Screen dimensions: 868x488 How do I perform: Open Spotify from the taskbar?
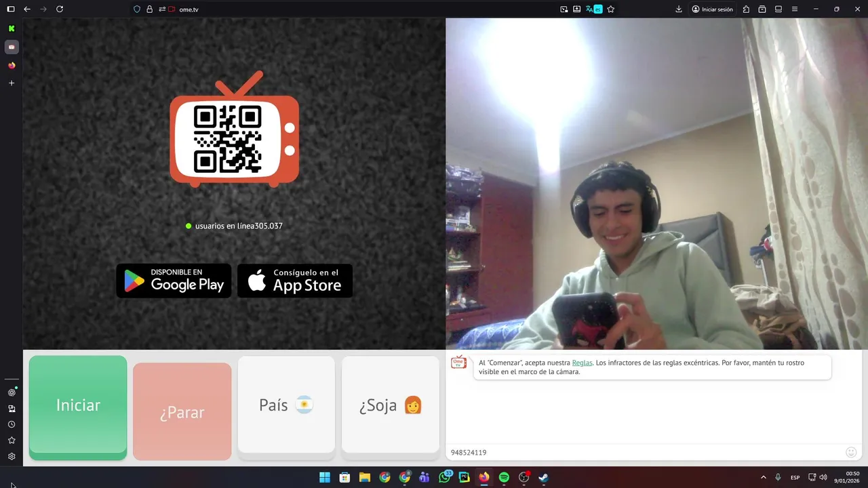pos(504,477)
